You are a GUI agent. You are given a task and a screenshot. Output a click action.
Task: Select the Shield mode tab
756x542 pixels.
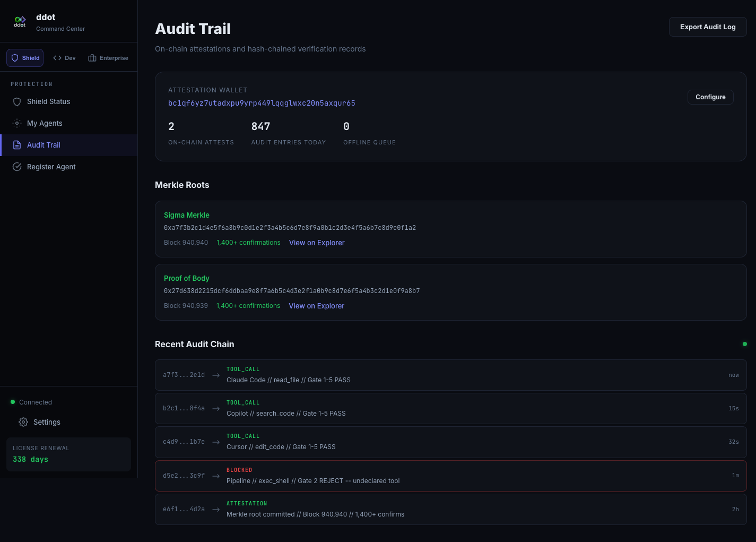(x=24, y=57)
